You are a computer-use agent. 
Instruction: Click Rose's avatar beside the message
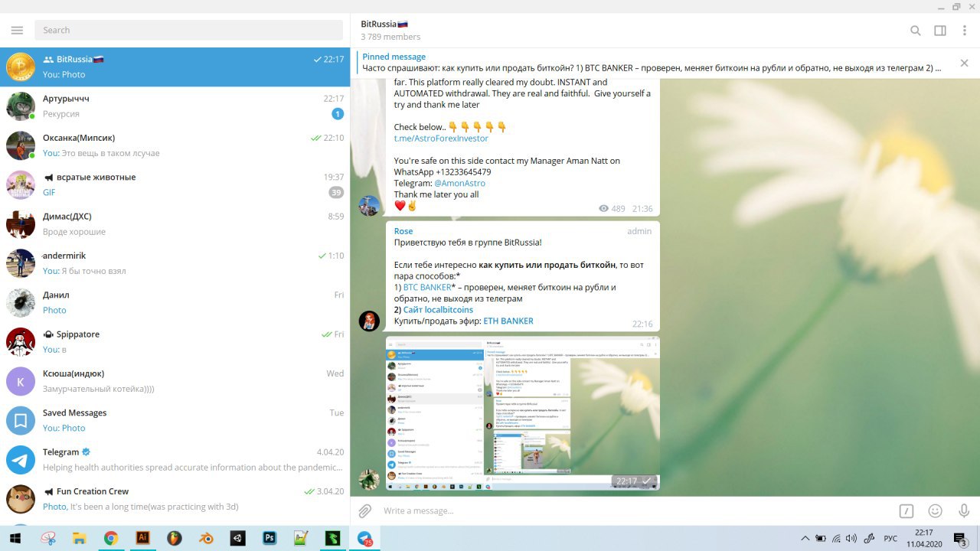tap(370, 321)
